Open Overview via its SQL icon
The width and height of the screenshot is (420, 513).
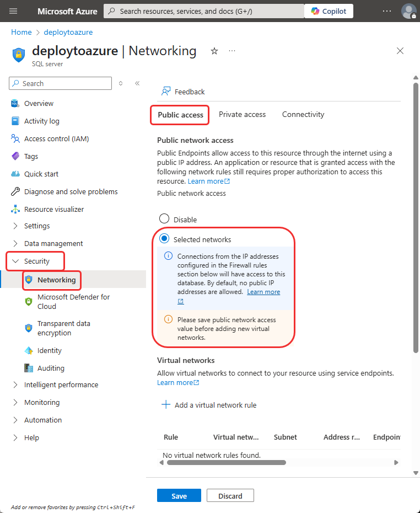15,103
